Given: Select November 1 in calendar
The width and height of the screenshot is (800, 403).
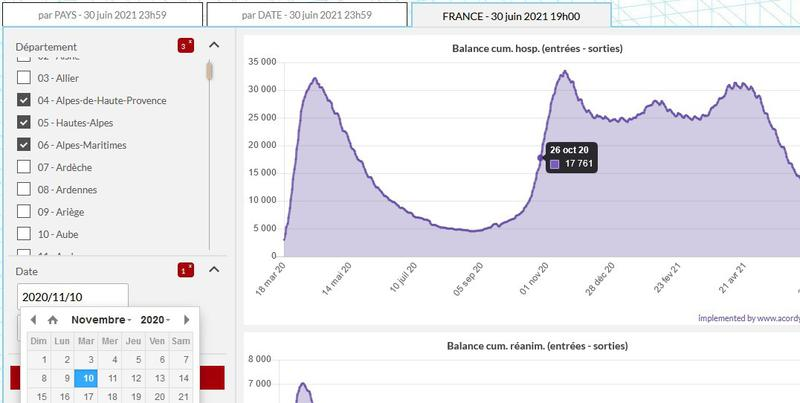Looking at the screenshot, I should [x=39, y=360].
